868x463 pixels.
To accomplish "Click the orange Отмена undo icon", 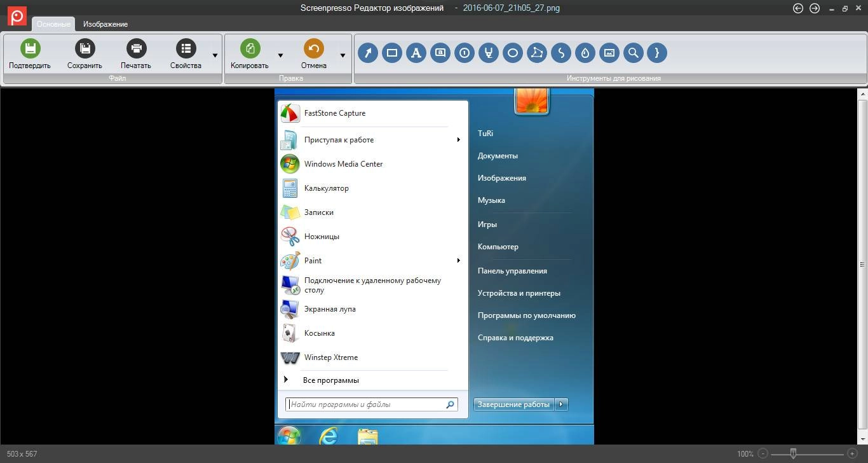I will [314, 48].
